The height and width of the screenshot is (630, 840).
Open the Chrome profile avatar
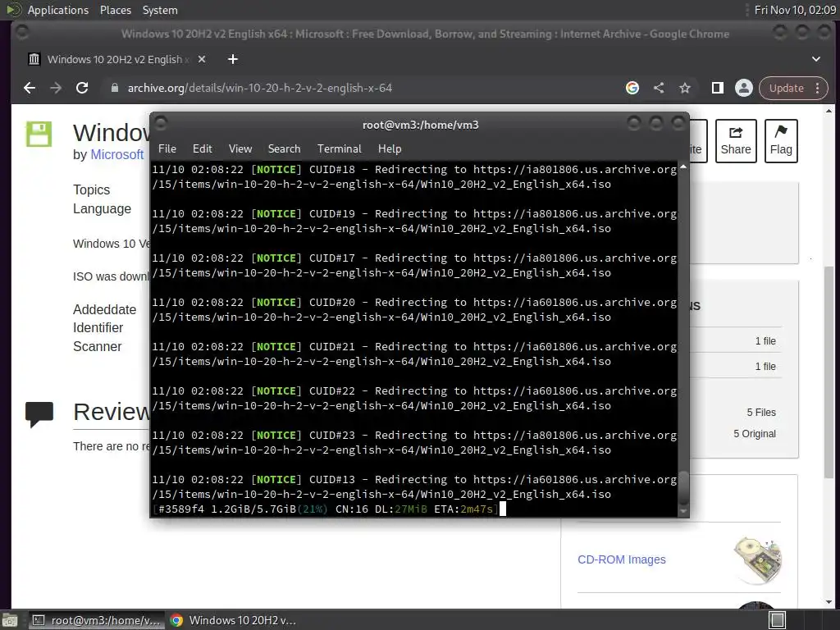[743, 88]
